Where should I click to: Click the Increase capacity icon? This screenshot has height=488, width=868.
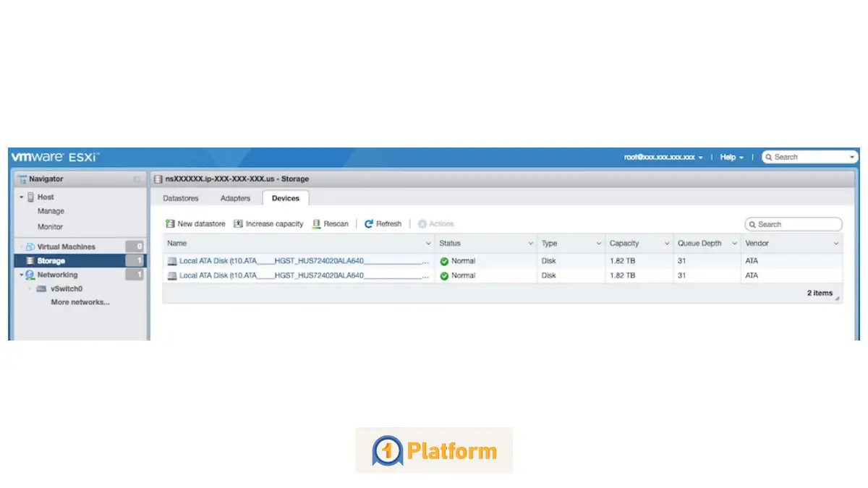coord(239,223)
